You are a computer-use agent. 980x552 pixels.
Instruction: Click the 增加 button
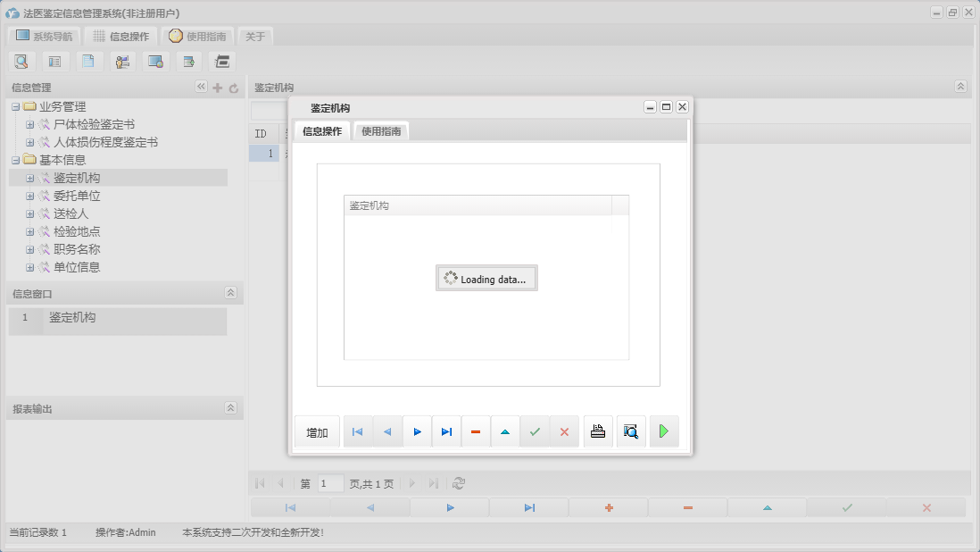tap(317, 432)
